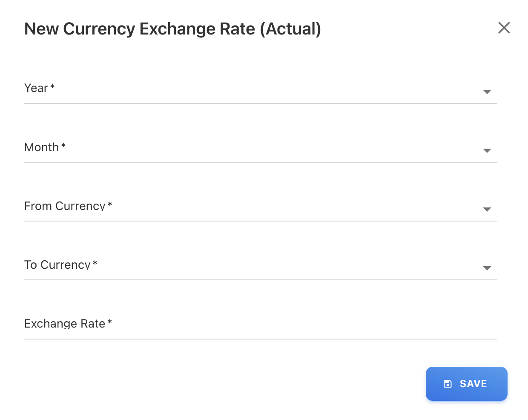This screenshot has width=528, height=420.
Task: Click the Year field label
Action: (x=36, y=88)
